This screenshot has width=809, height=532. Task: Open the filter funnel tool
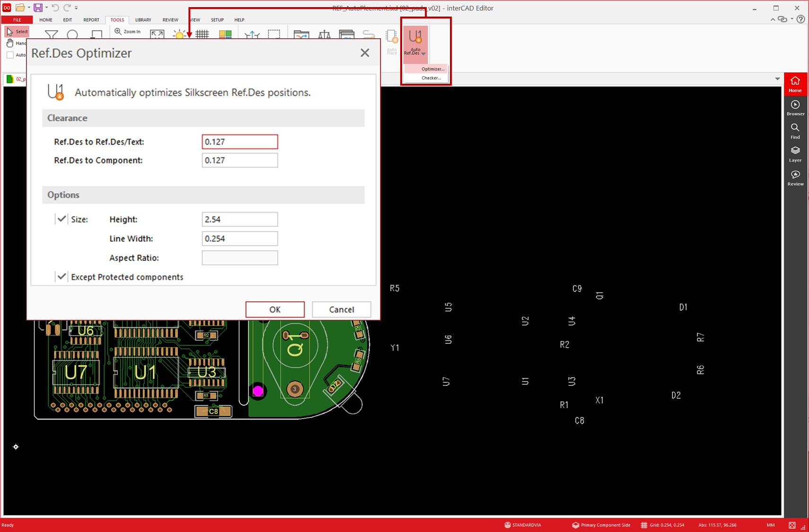click(x=51, y=35)
